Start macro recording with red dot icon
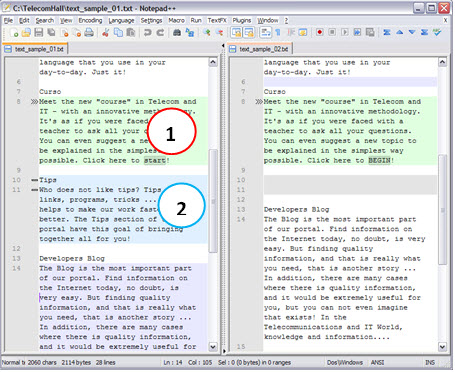Screen dimensions: 455x372 coord(319,32)
